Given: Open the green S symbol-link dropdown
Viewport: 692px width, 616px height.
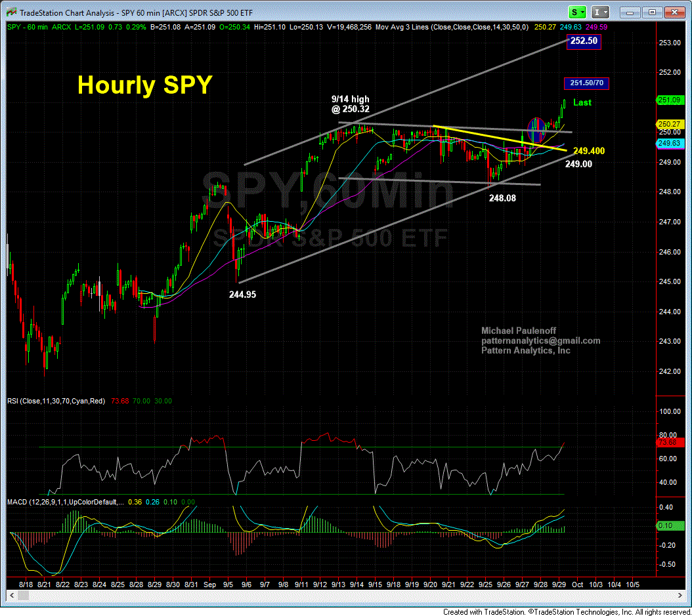Looking at the screenshot, I should coord(577,12).
